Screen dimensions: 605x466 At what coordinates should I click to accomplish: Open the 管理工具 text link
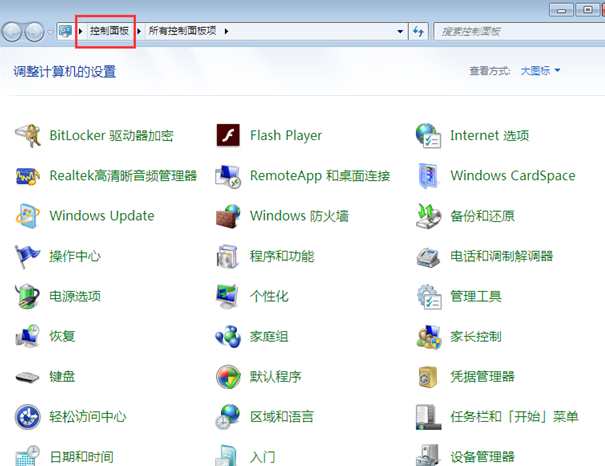click(476, 296)
